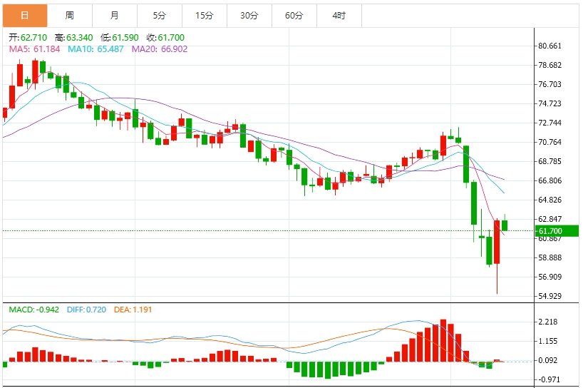
Task: Click the 2.218 MACD axis label
Action: 548,322
